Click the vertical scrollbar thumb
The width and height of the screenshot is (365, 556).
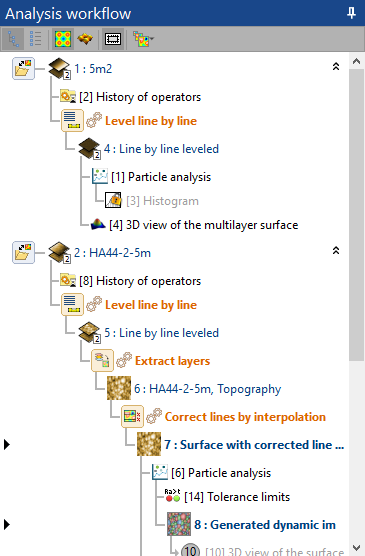(356, 215)
